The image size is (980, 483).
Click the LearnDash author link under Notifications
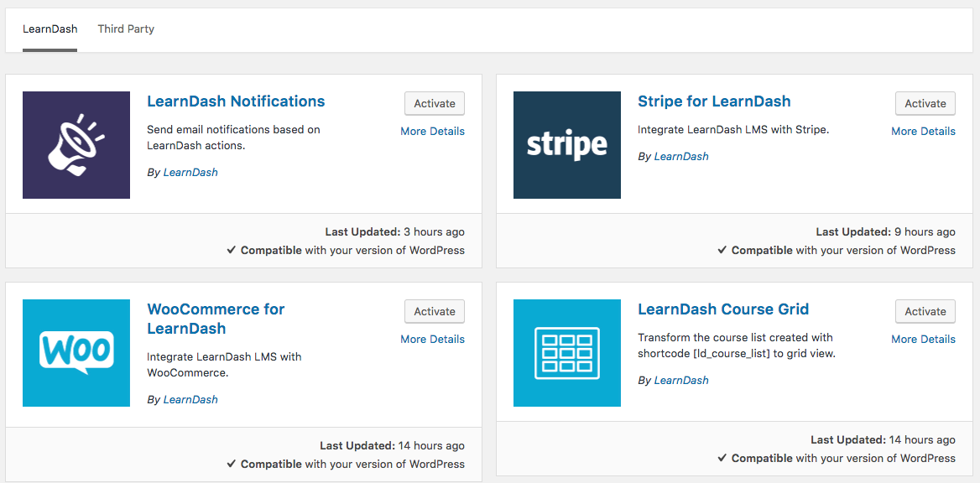pyautogui.click(x=190, y=172)
